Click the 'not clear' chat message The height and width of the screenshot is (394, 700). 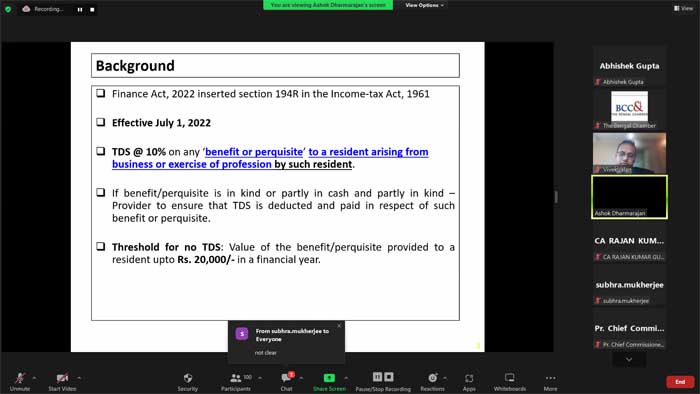(x=266, y=353)
